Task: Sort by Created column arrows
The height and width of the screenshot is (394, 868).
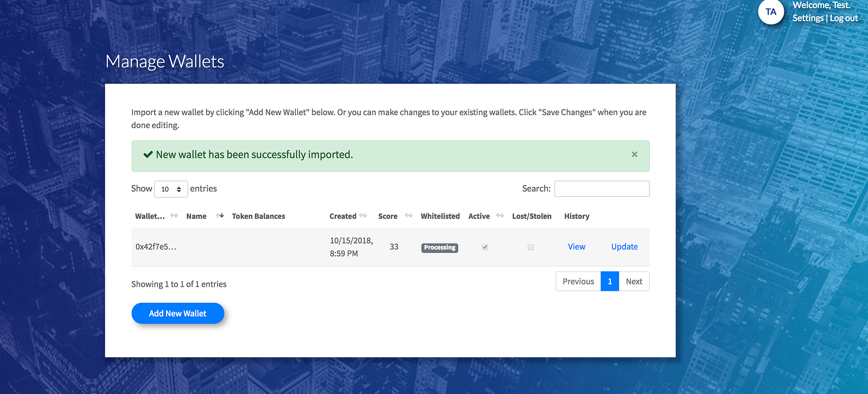Action: click(363, 216)
